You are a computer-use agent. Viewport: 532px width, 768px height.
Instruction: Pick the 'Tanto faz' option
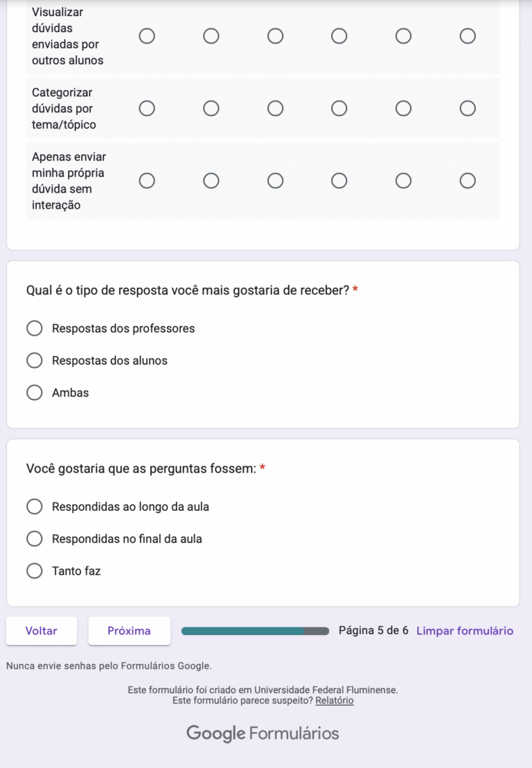point(35,571)
